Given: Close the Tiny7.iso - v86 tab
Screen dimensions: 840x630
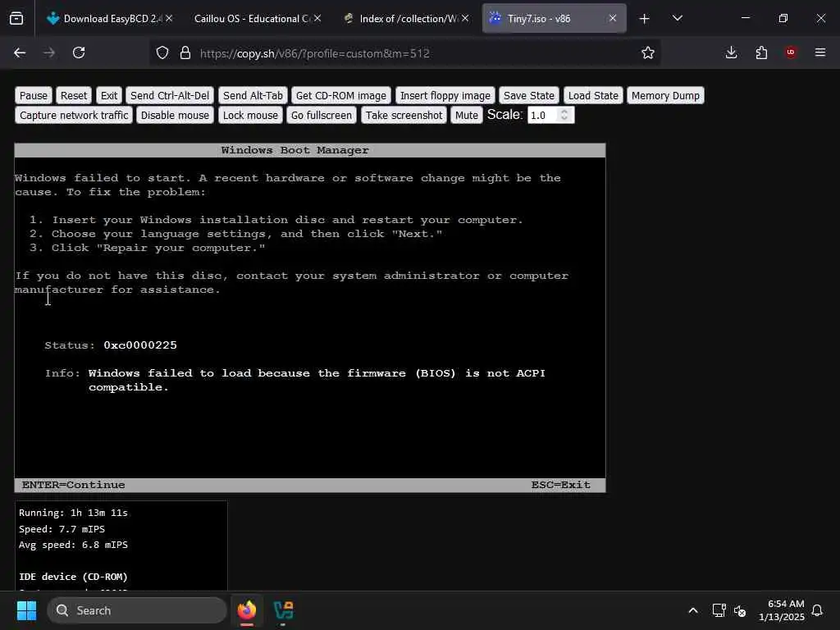Looking at the screenshot, I should tap(612, 18).
